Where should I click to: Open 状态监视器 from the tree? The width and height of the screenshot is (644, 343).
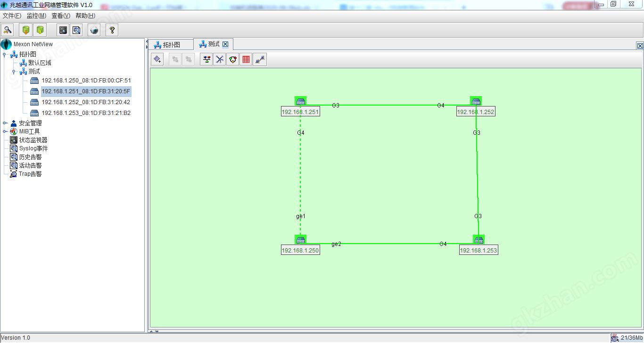click(x=33, y=140)
